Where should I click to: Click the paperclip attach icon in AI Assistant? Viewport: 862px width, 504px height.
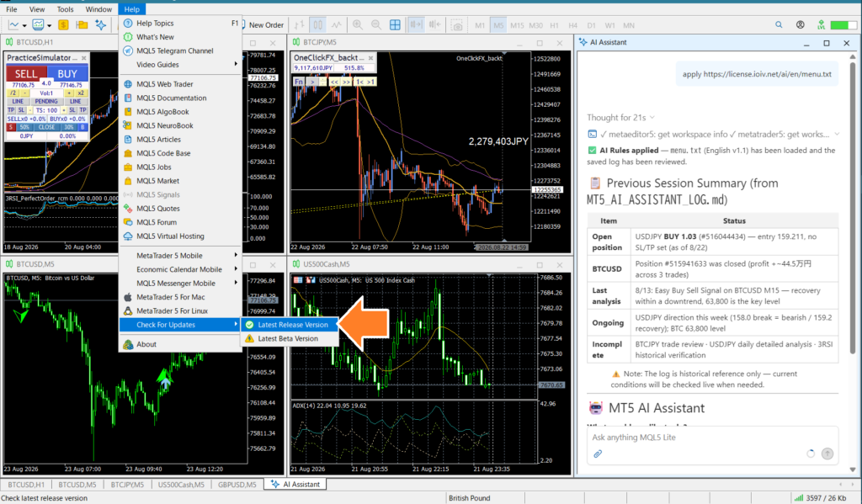[598, 454]
